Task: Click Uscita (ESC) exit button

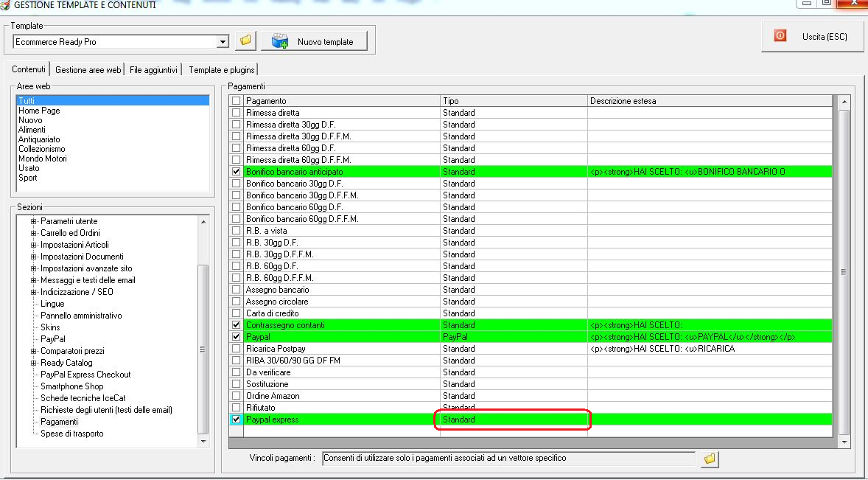Action: 812,37
